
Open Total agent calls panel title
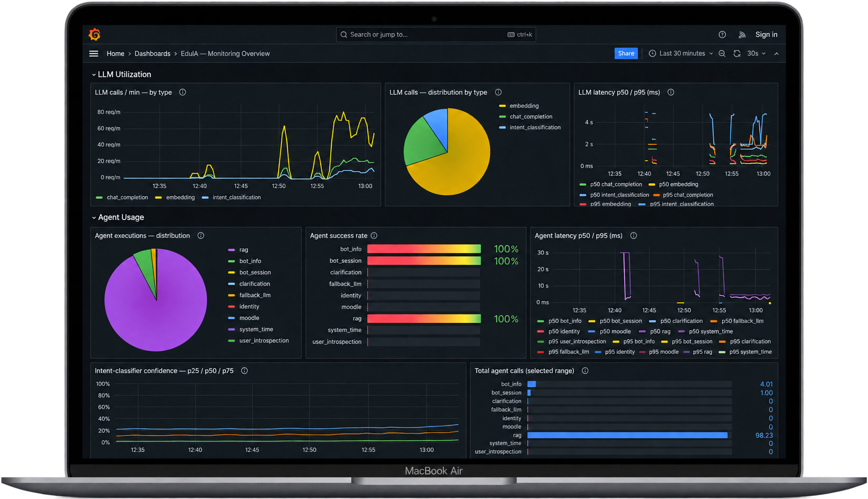(524, 370)
